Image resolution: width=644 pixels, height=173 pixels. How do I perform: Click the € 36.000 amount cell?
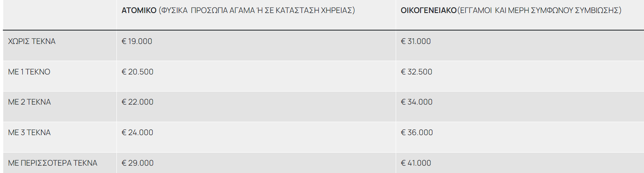[417, 133]
